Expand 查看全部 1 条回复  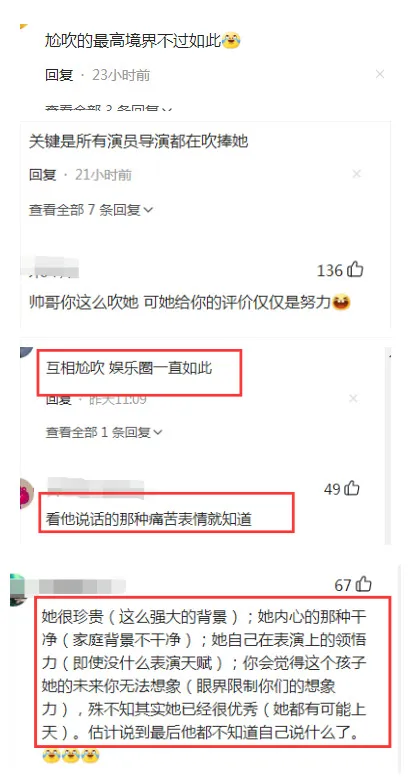104,432
